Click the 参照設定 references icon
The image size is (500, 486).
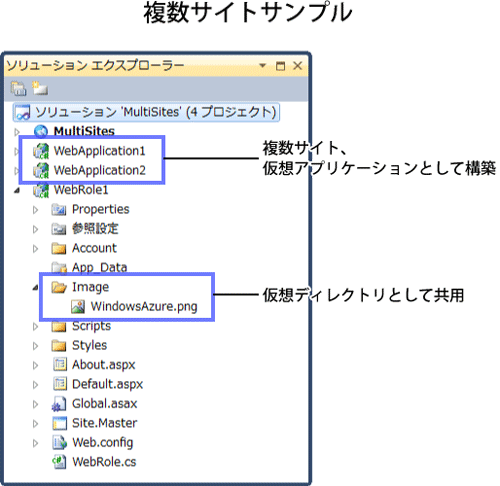(x=59, y=229)
